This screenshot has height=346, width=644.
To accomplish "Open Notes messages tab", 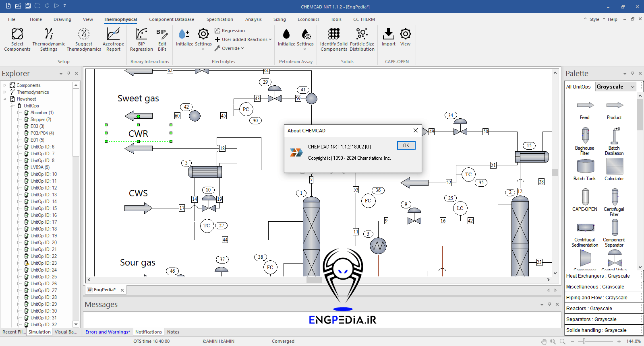I will pyautogui.click(x=173, y=332).
